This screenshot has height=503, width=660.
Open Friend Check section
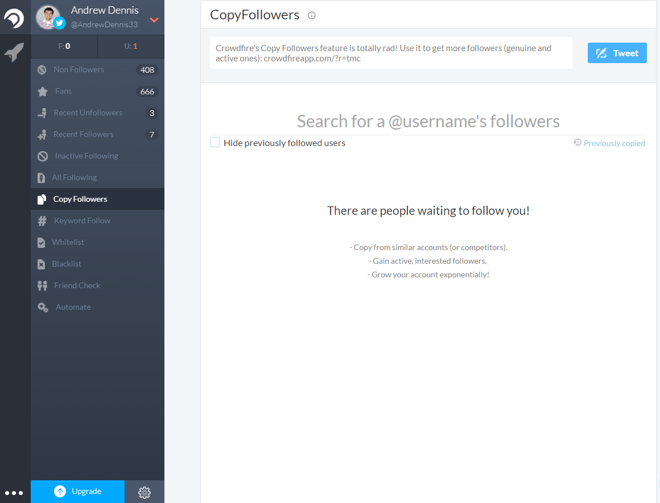coord(98,286)
